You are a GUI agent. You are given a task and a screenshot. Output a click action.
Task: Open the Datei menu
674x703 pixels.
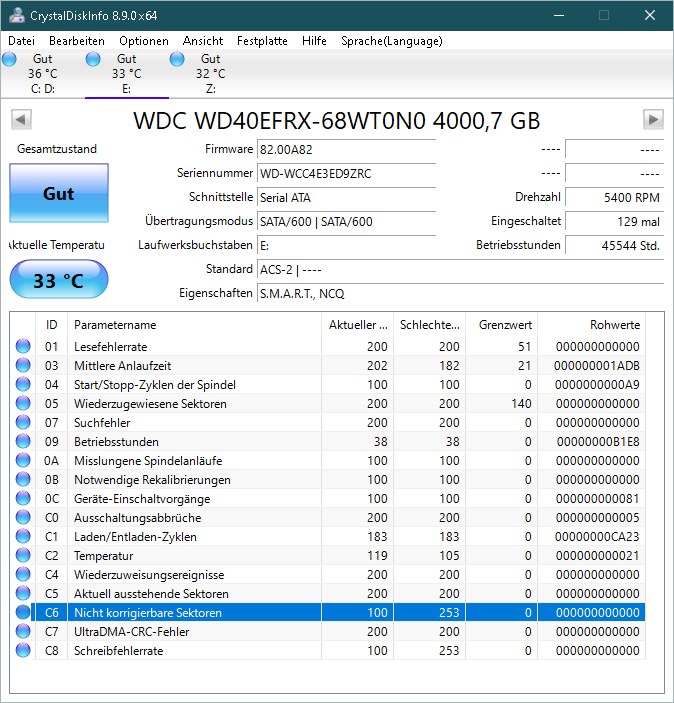click(22, 41)
